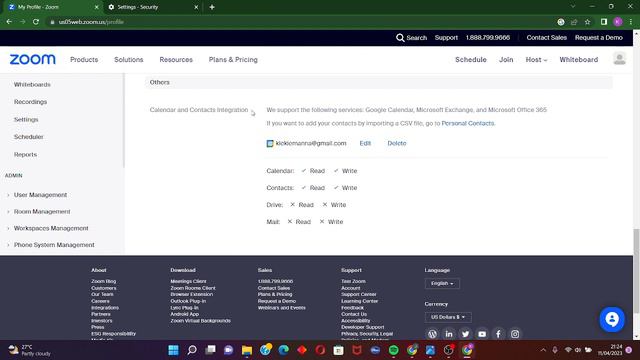Viewport: 640px width, 360px height.
Task: Open the browser tab search chevron
Action: 573,7
